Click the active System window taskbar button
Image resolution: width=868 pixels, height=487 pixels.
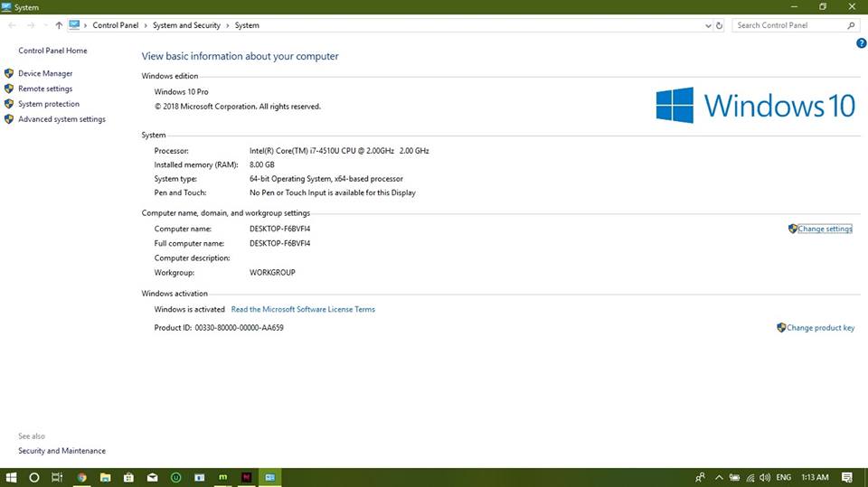(270, 477)
